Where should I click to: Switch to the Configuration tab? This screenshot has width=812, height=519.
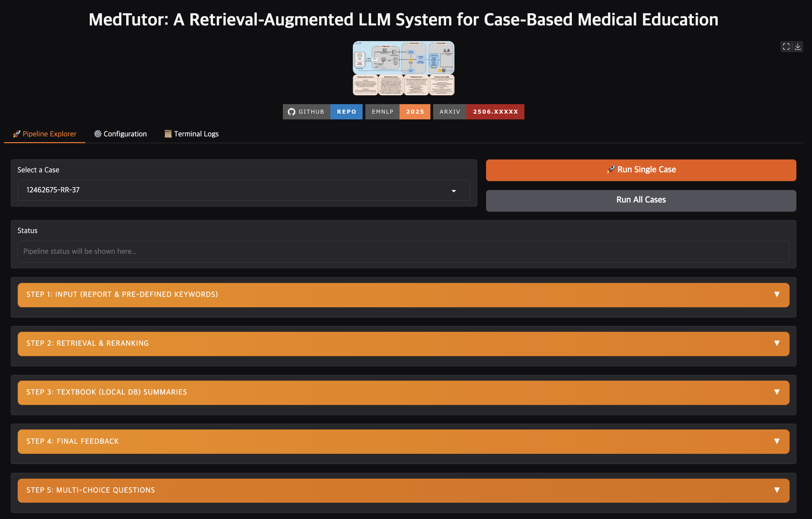point(120,134)
